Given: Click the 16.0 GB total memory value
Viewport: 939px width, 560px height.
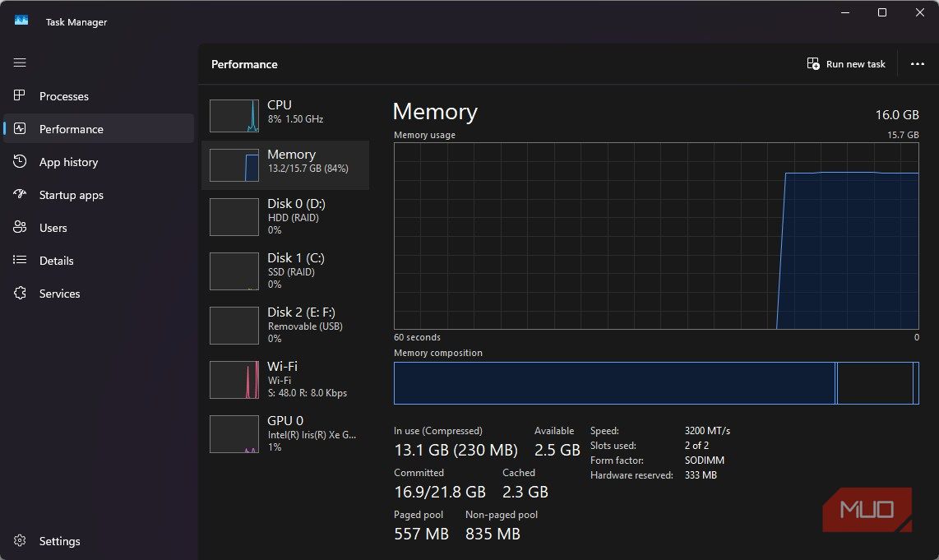Looking at the screenshot, I should (896, 114).
